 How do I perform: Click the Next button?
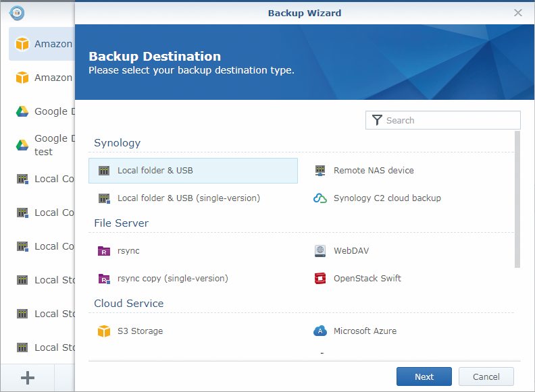[424, 376]
